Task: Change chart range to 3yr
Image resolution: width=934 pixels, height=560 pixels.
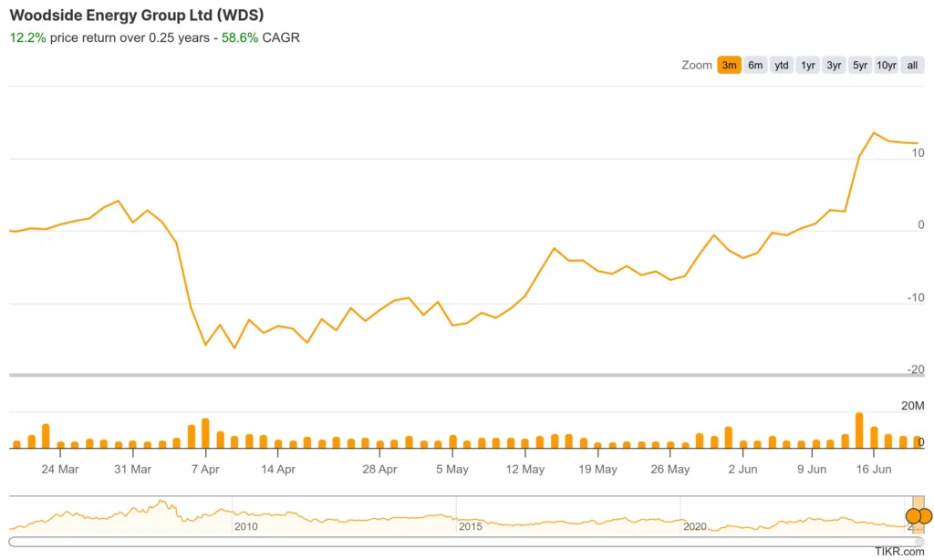Action: click(834, 65)
